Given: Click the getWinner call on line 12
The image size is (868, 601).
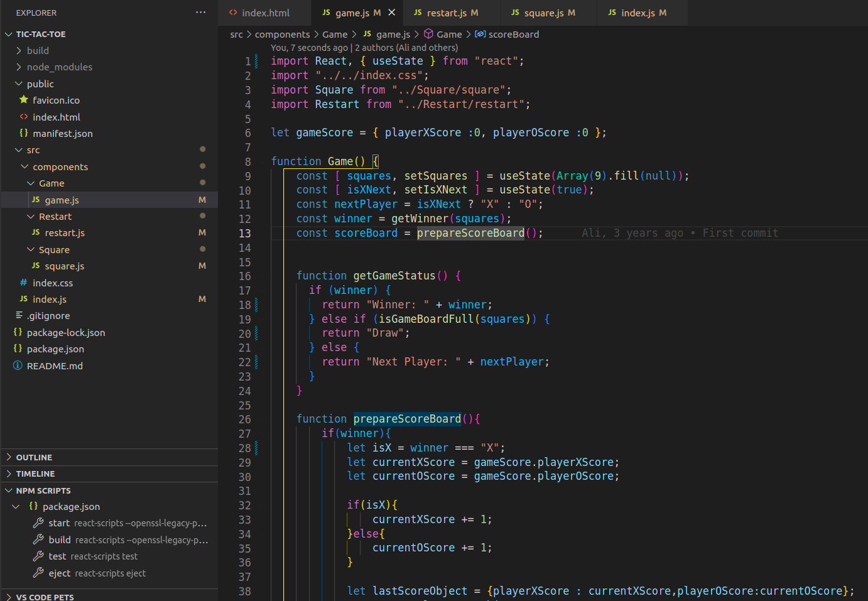Looking at the screenshot, I should [x=420, y=219].
